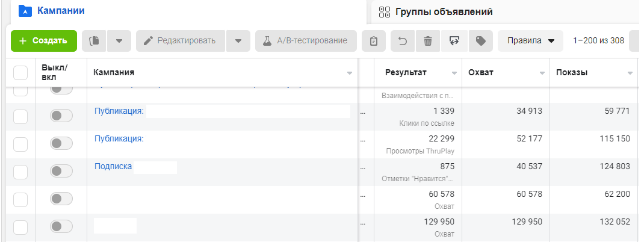The height and width of the screenshot is (251, 644).
Task: Check the box for 1 339 row
Action: pyautogui.click(x=20, y=117)
